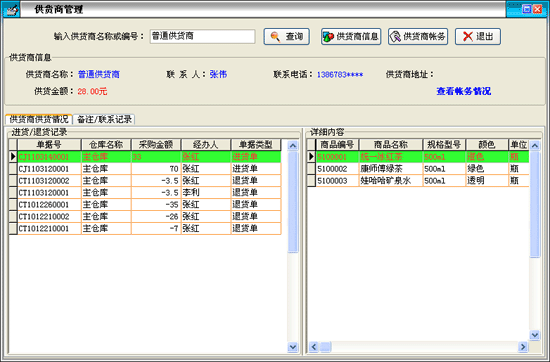Click the 退出 exit button

pyautogui.click(x=478, y=36)
